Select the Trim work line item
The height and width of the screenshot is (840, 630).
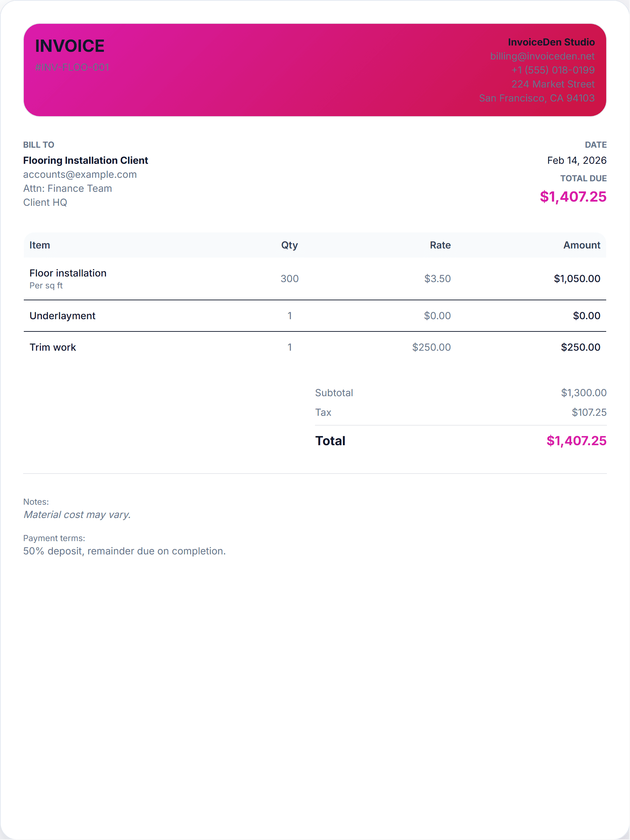53,347
